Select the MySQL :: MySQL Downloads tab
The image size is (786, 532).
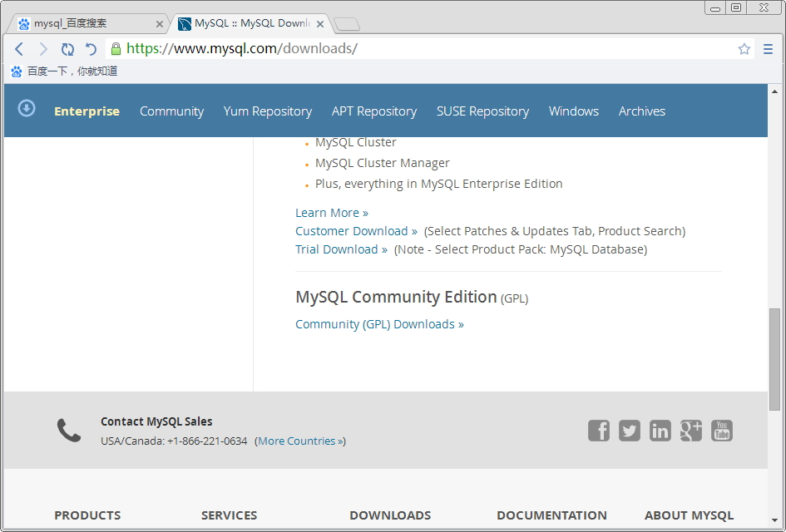(250, 23)
